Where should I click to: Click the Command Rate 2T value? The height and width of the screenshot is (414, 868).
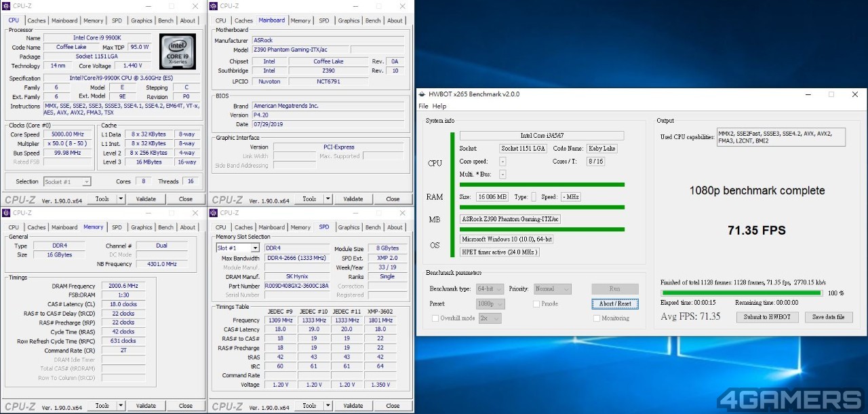(x=123, y=350)
